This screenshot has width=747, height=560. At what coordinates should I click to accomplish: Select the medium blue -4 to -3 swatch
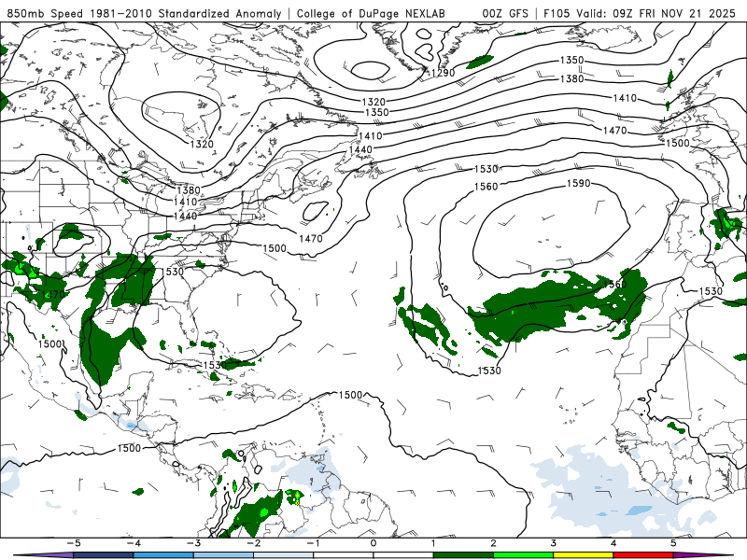point(163,555)
